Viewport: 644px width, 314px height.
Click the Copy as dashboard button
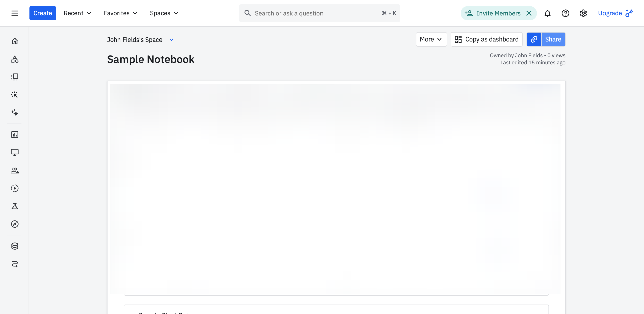(x=487, y=39)
